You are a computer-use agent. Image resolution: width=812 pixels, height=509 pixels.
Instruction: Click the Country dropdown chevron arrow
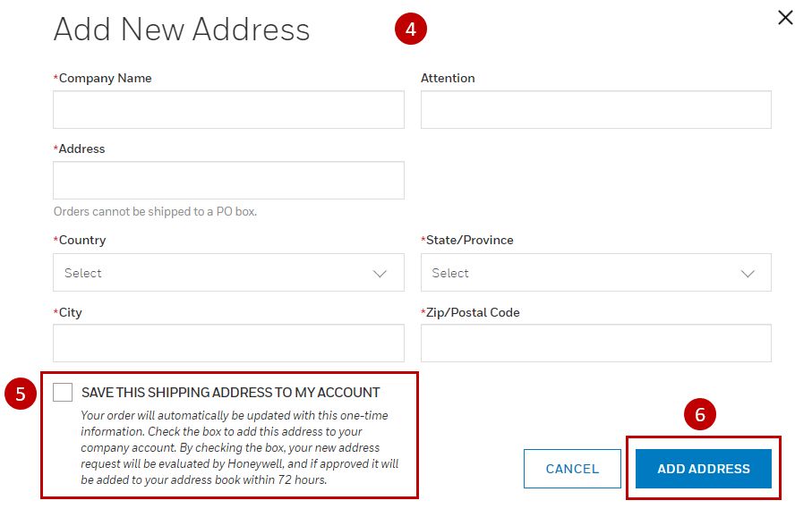pyautogui.click(x=380, y=274)
